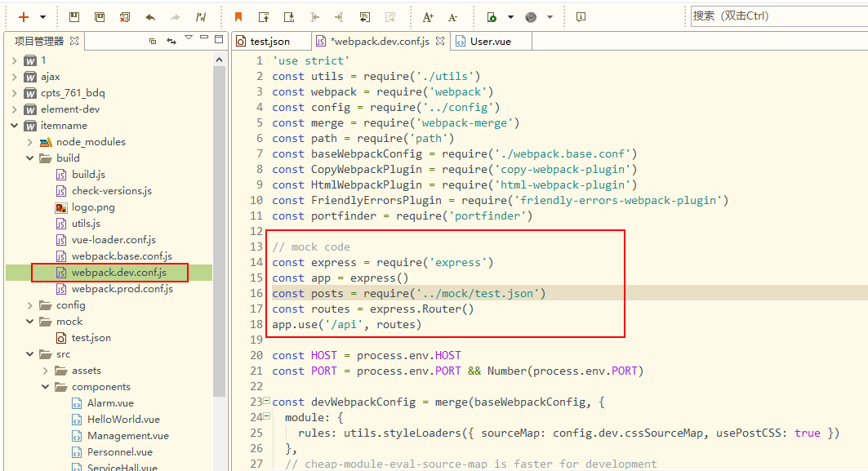The width and height of the screenshot is (868, 471).
Task: Expand the node_modules folder
Action: pos(30,142)
